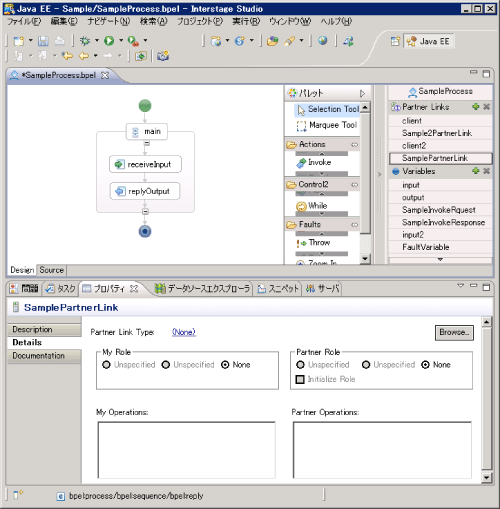This screenshot has height=509, width=500.
Task: Open the 編集(E) menu
Action: (x=64, y=21)
